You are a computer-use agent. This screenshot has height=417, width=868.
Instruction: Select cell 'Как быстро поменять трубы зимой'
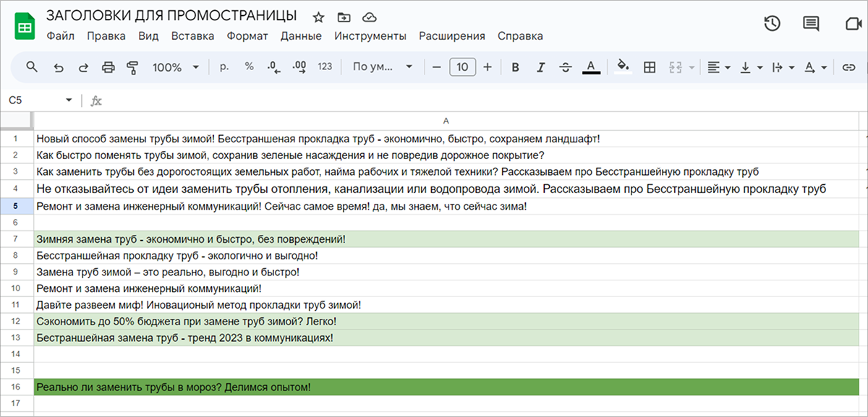point(446,155)
